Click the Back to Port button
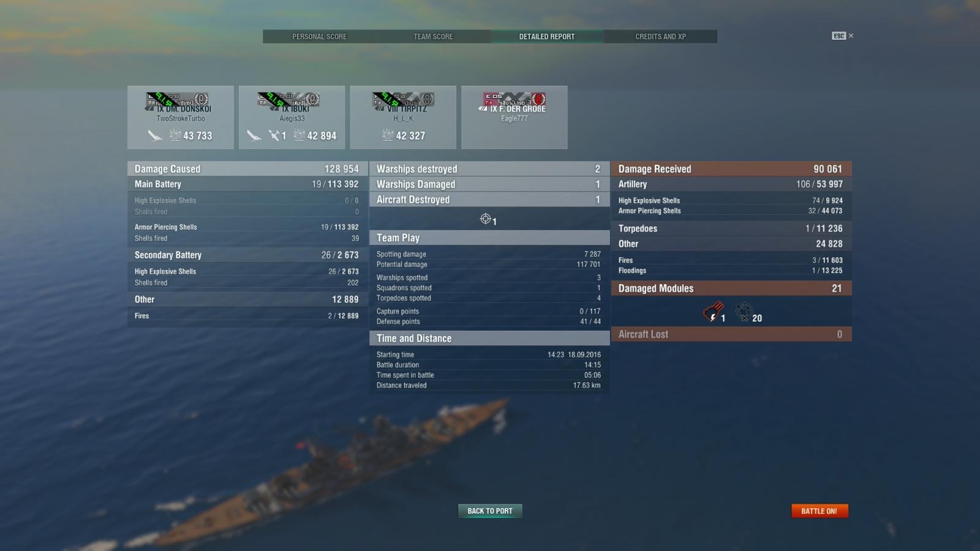 click(490, 511)
